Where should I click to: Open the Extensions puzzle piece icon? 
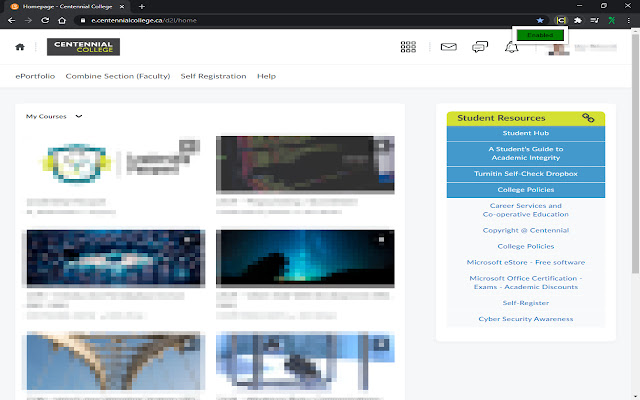coord(578,20)
